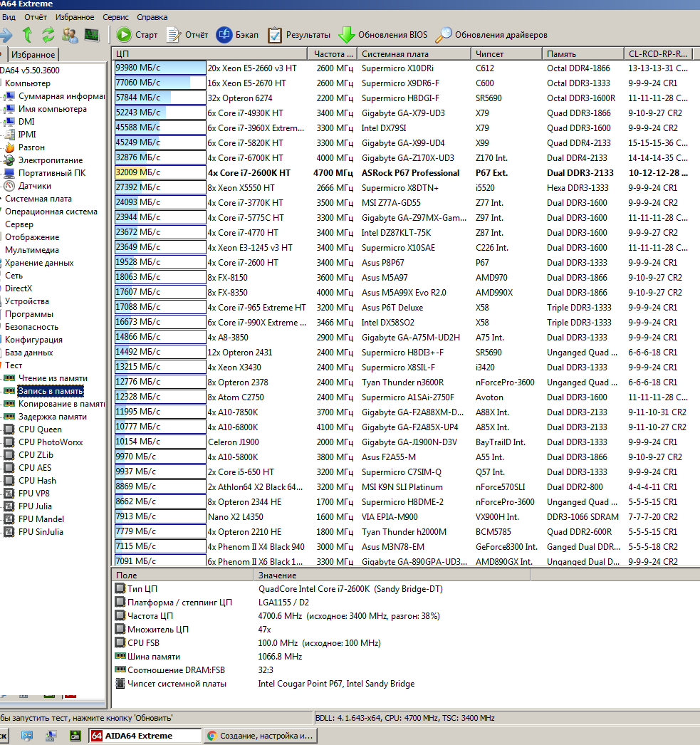This screenshot has width=700, height=745.
Task: Click the refresh arrows toolbar icon
Action: pyautogui.click(x=48, y=35)
